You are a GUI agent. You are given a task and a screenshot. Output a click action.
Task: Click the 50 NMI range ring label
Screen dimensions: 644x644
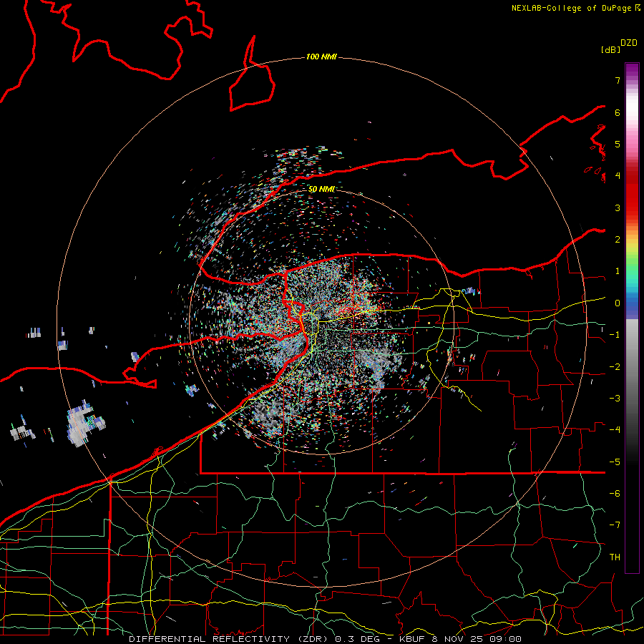[x=321, y=190]
